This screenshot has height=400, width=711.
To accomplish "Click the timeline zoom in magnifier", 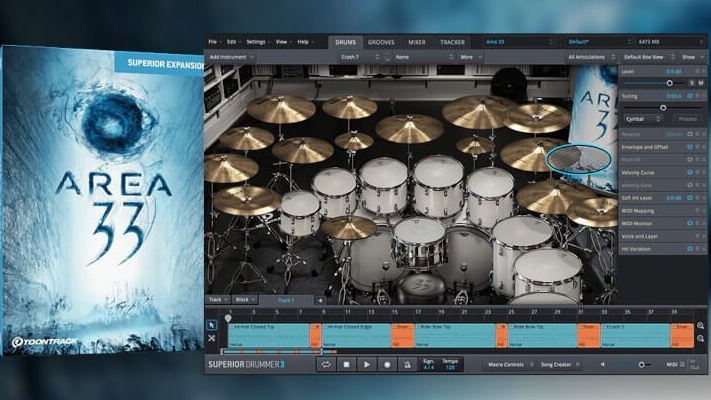I will pos(700,326).
